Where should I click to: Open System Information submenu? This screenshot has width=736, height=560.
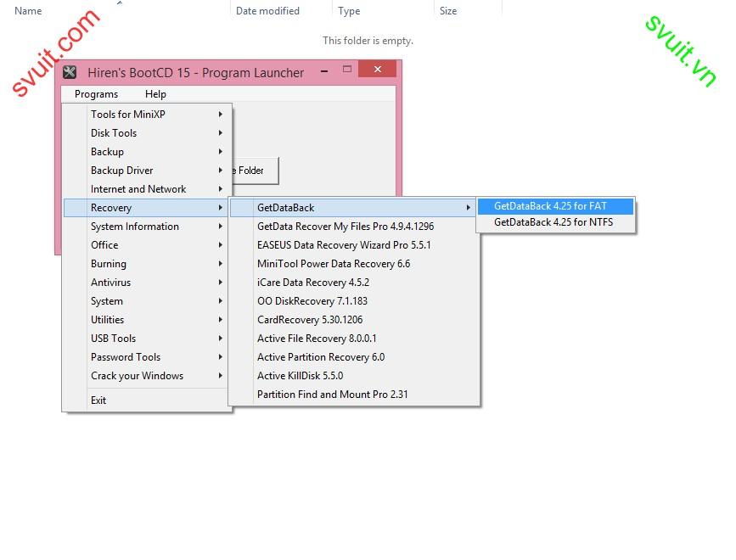pos(147,227)
